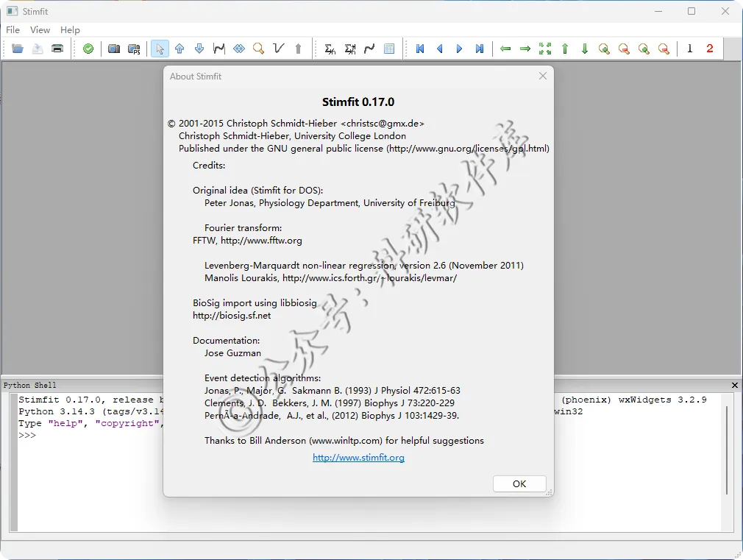Image resolution: width=743 pixels, height=560 pixels.
Task: Go to next trace arrow
Action: 459,49
